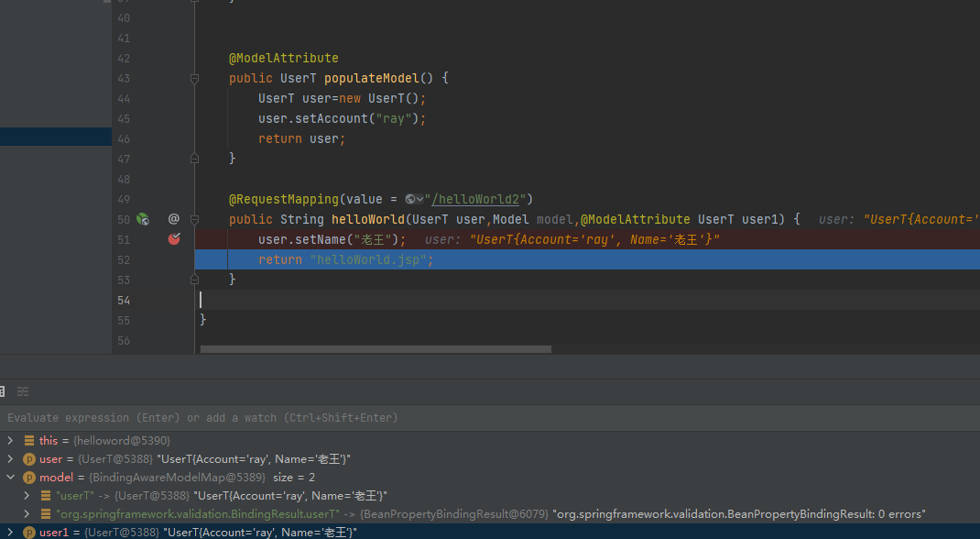Expand the 'this' variable node
This screenshot has width=980, height=539.
(10, 441)
